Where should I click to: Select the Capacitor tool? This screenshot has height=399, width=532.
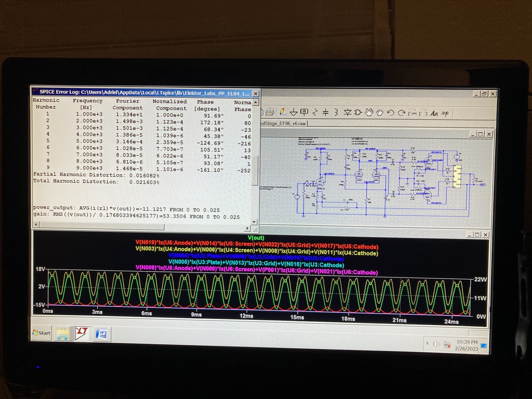[325, 112]
